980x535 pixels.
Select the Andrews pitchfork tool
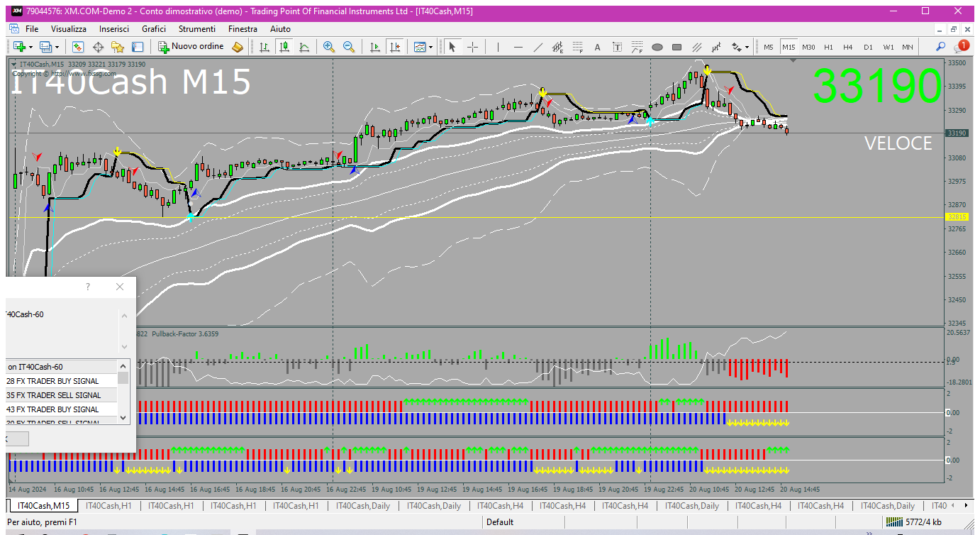[x=697, y=47]
